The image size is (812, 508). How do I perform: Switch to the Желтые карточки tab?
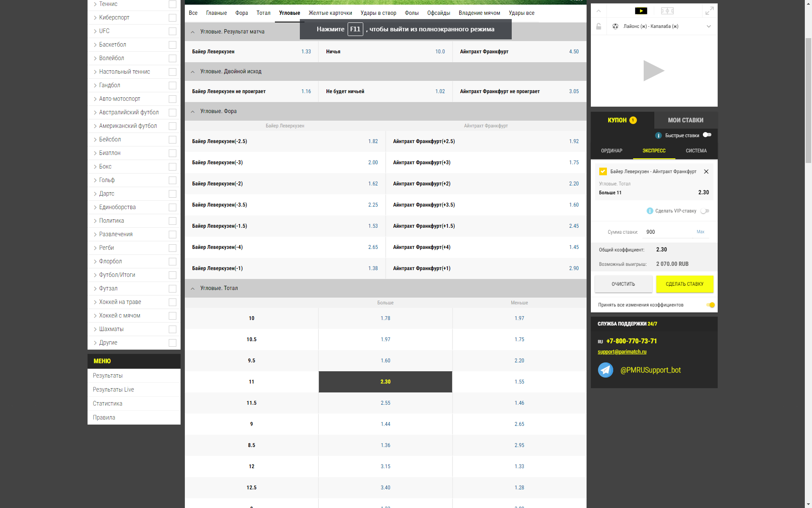(x=330, y=13)
